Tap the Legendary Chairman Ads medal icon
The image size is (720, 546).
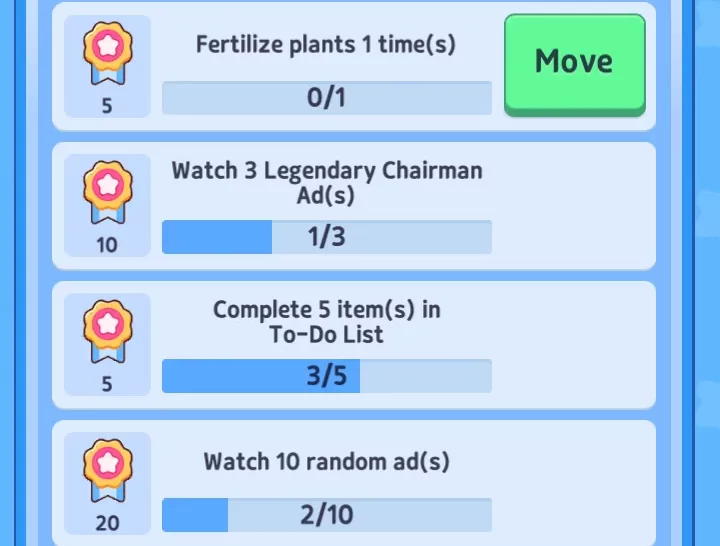107,195
